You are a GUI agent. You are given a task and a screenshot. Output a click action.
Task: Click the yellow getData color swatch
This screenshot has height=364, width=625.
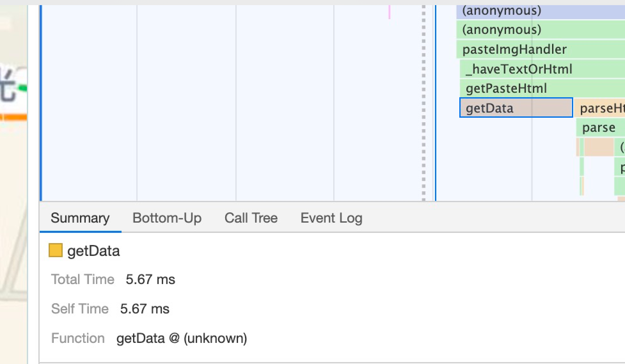click(x=55, y=250)
